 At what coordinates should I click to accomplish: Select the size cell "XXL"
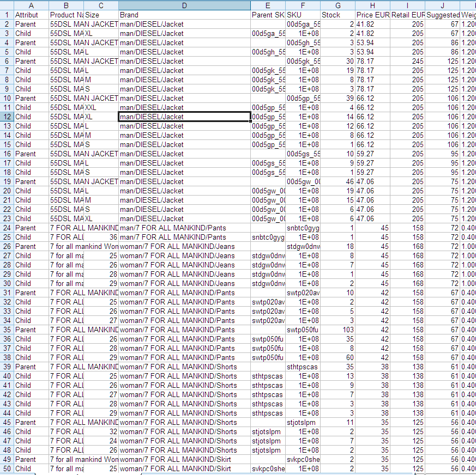[x=101, y=108]
